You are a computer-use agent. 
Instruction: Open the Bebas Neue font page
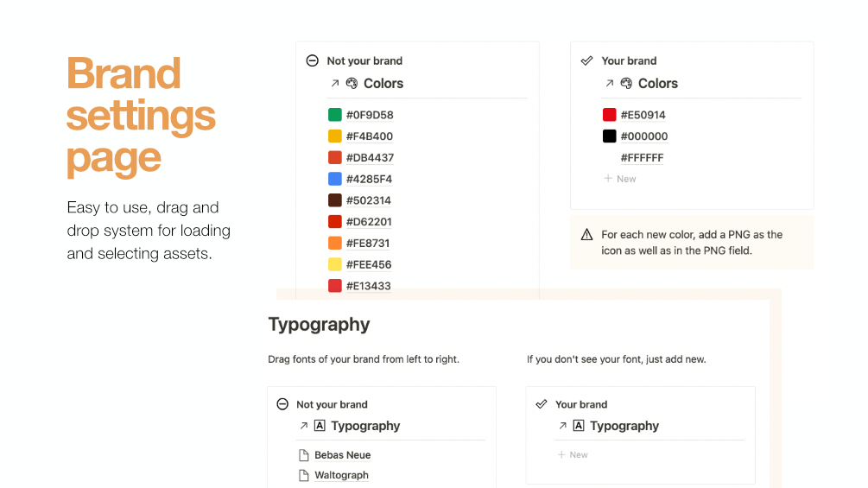(x=342, y=455)
